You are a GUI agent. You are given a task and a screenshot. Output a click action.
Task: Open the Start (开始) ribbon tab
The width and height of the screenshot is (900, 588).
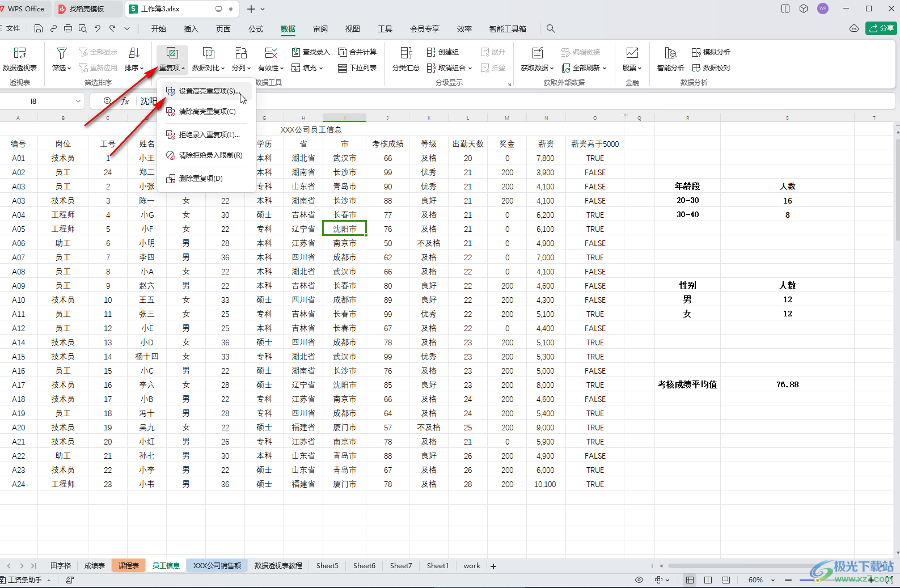(159, 29)
